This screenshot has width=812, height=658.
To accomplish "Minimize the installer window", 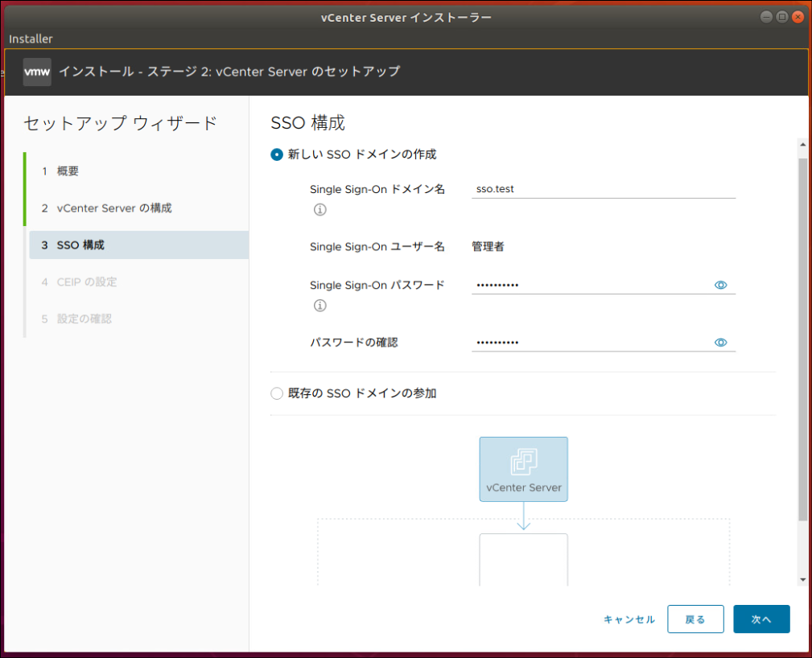I will [766, 17].
